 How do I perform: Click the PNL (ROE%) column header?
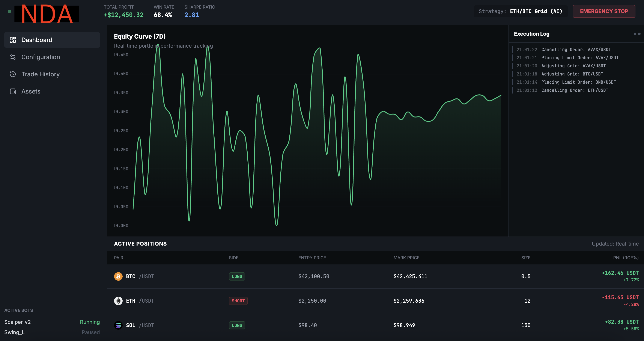click(626, 258)
